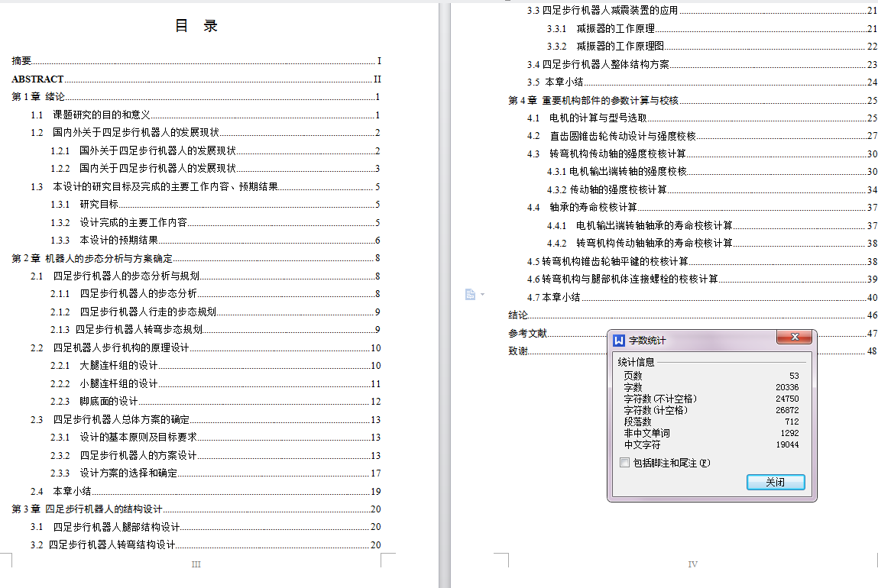Click 4.4.2 转弯机构传动轴轴承的寿命校核计算
The height and width of the screenshot is (588, 878).
[x=712, y=243]
